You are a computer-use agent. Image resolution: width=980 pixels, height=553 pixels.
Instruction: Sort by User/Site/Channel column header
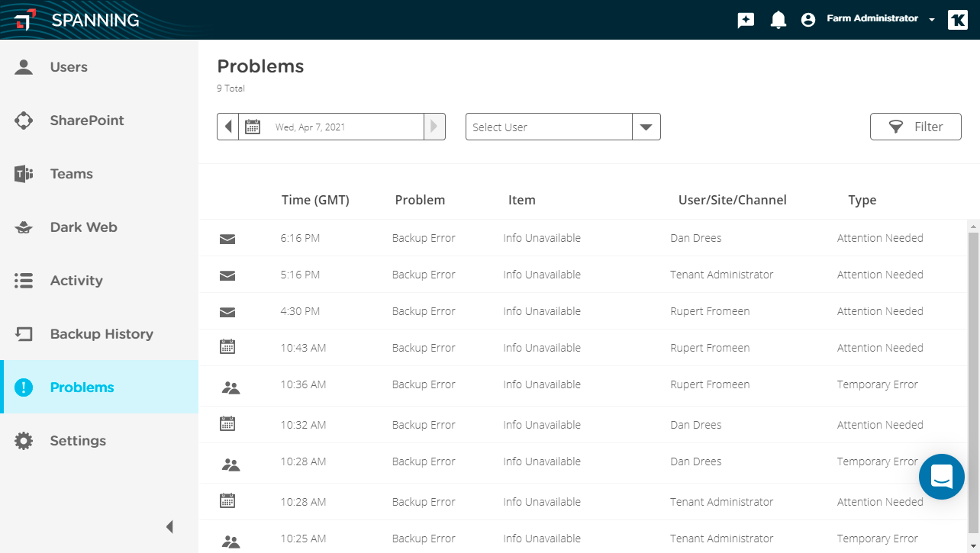click(x=733, y=200)
